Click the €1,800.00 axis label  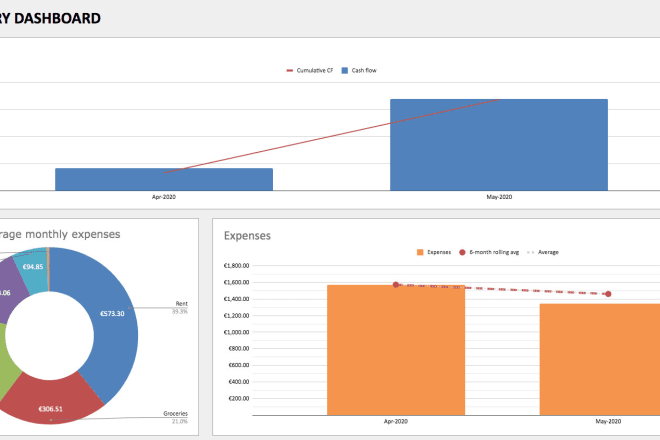click(236, 266)
